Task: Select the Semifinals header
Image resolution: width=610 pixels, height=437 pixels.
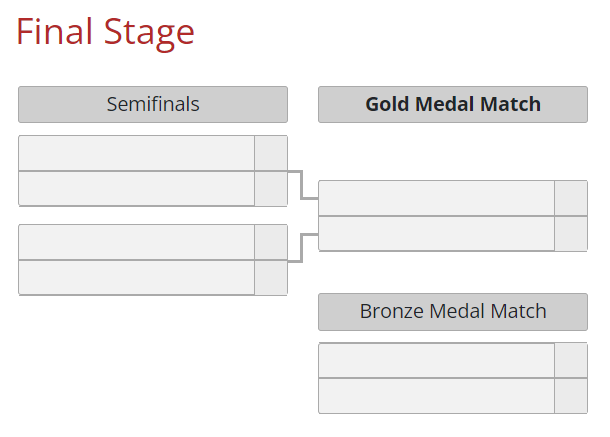Action: click(x=153, y=104)
